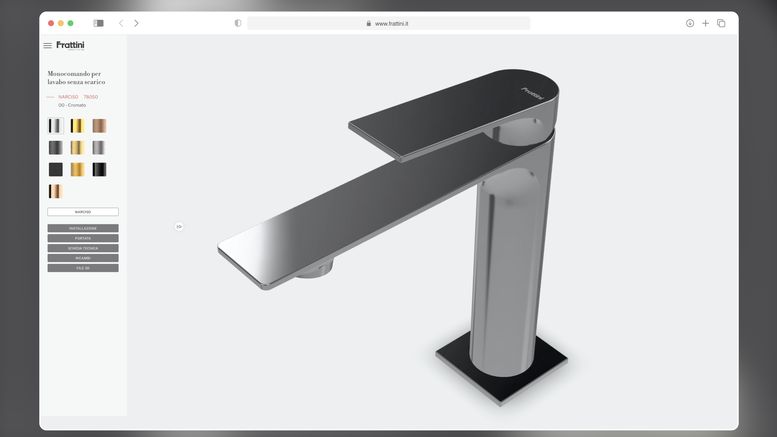Select the polished gold finish swatch
The height and width of the screenshot is (437, 777).
coord(77,126)
